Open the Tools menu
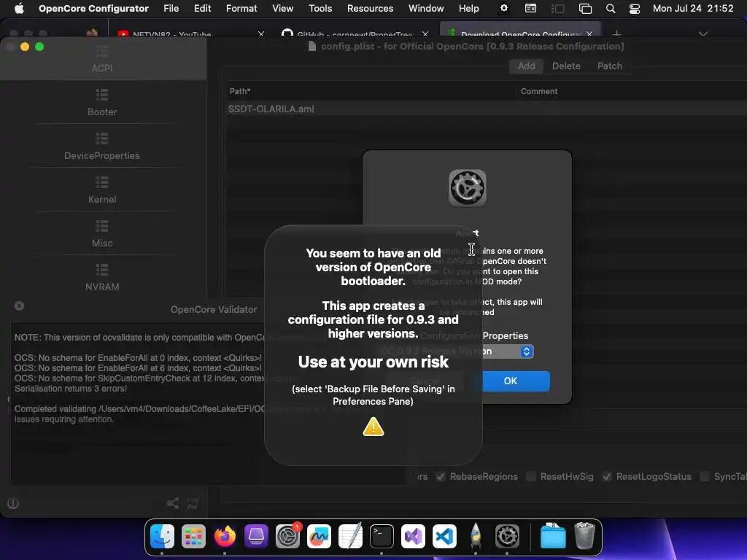Screen dimensions: 747x560 320,8
